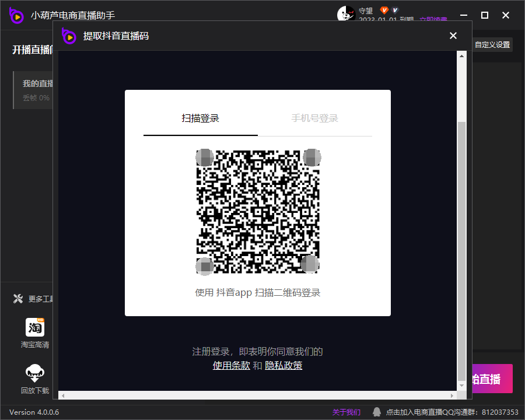Click the Douyin login QR code
The height and width of the screenshot is (420, 525).
[x=258, y=212]
